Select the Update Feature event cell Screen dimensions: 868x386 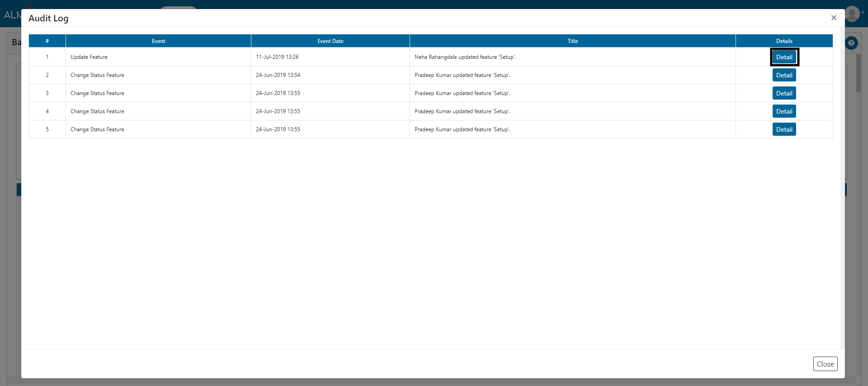(89, 57)
